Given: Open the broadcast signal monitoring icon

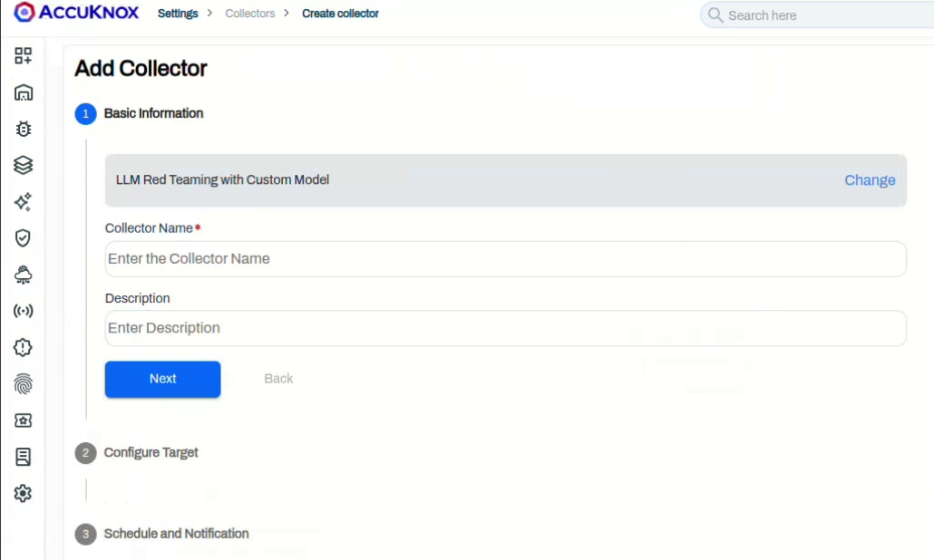Looking at the screenshot, I should [x=24, y=311].
